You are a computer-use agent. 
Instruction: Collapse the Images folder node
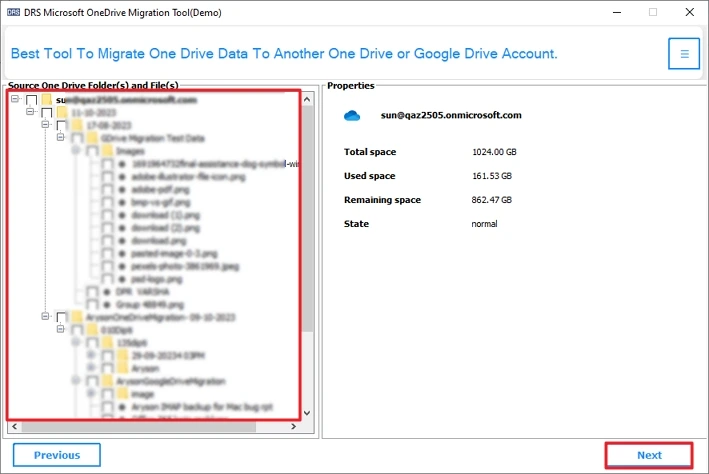[x=76, y=150]
